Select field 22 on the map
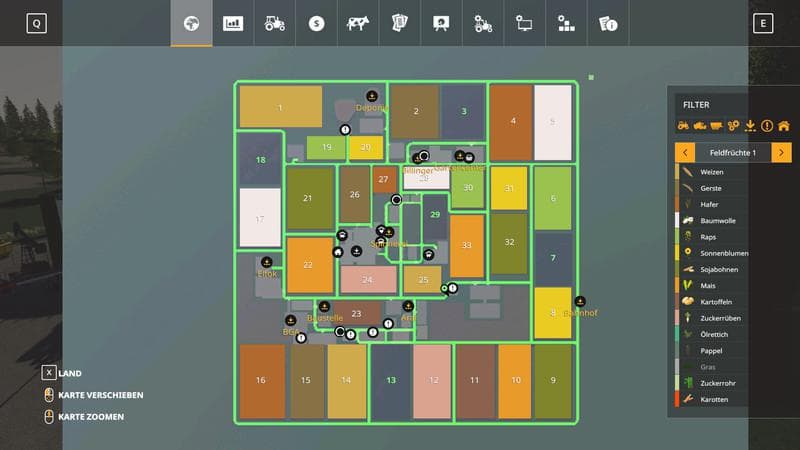This screenshot has height=450, width=800. tap(310, 265)
